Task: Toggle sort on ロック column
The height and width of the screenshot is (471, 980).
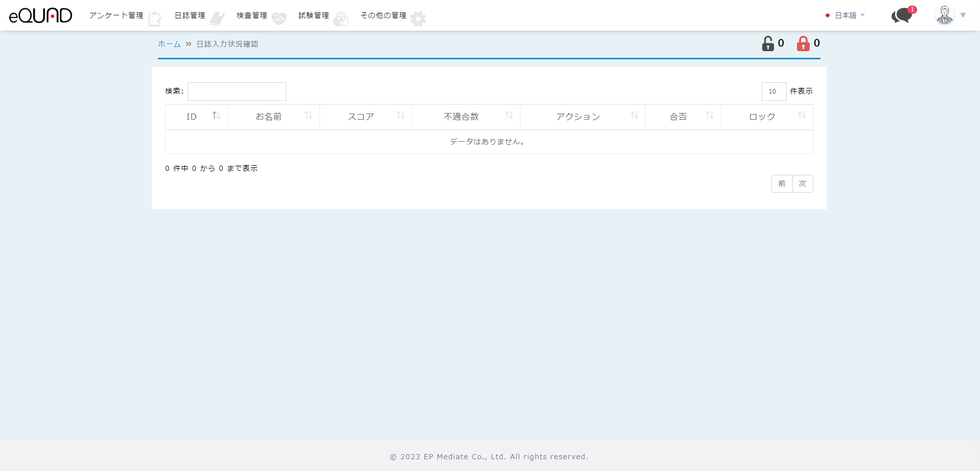Action: [802, 116]
